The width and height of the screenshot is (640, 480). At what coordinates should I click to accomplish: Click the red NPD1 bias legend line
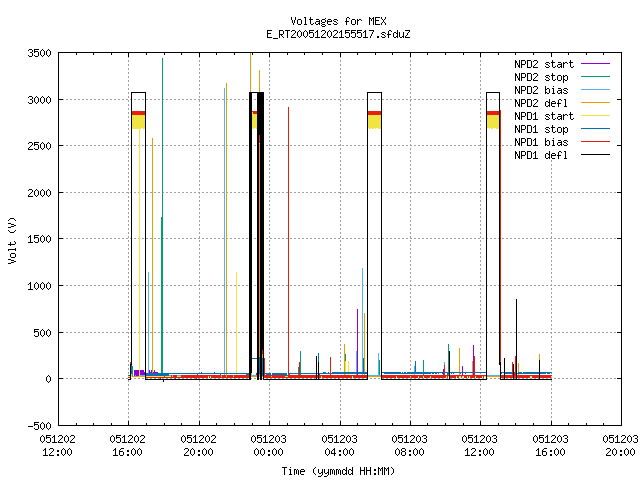(595, 142)
